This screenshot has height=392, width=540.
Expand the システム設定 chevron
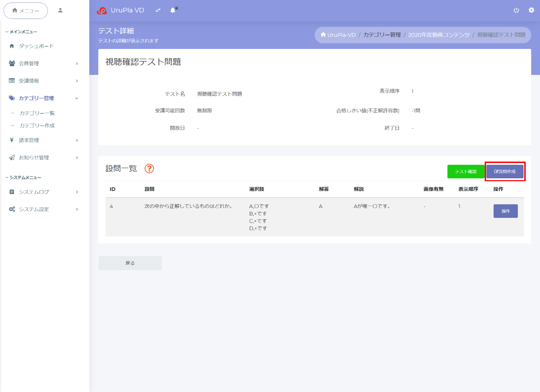77,209
